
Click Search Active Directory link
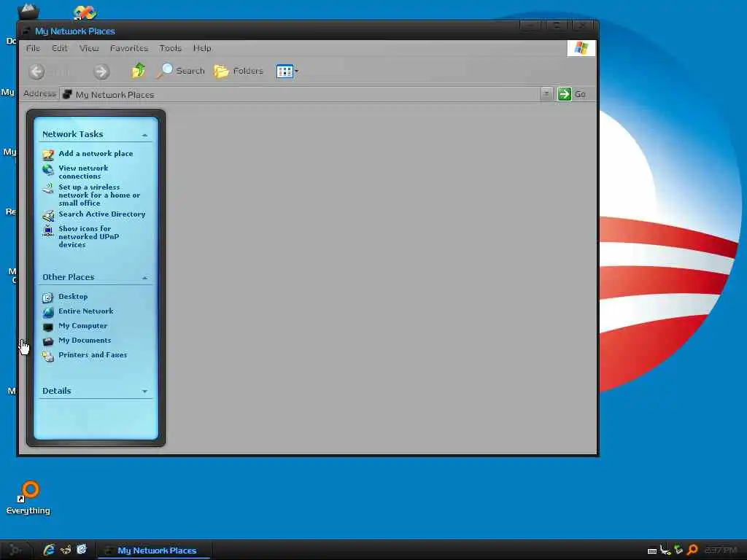[x=102, y=214]
